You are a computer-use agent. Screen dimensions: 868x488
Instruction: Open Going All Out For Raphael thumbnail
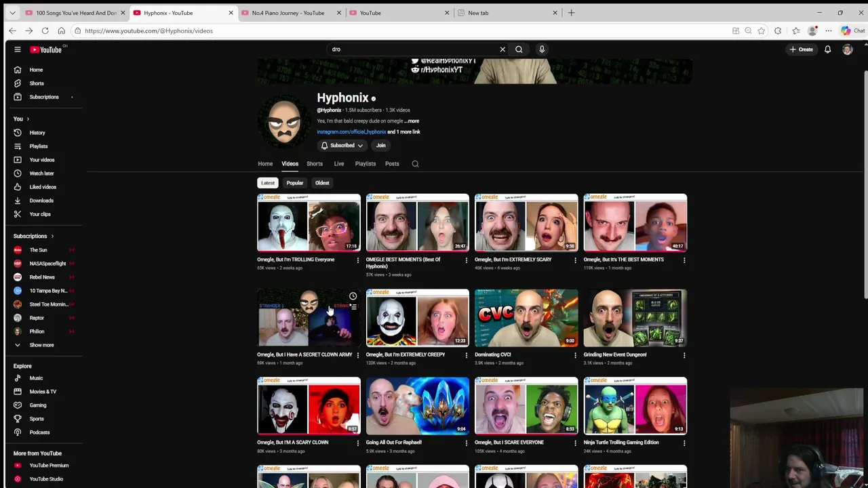[418, 406]
